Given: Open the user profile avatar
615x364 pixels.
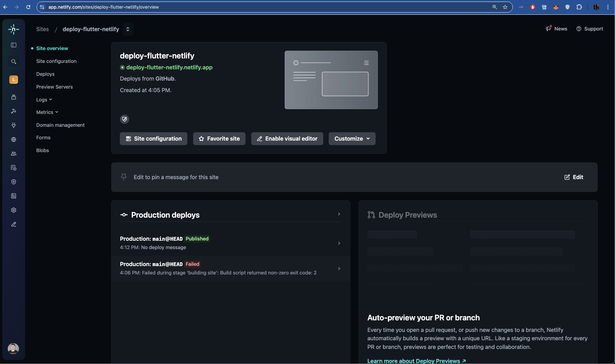Looking at the screenshot, I should [x=13, y=349].
